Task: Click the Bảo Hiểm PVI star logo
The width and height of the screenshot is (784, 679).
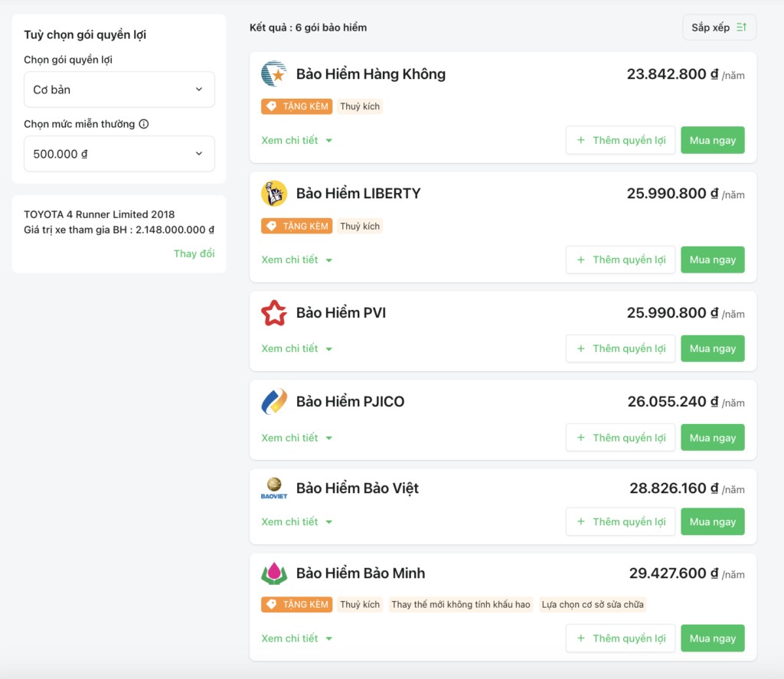Action: (x=274, y=313)
